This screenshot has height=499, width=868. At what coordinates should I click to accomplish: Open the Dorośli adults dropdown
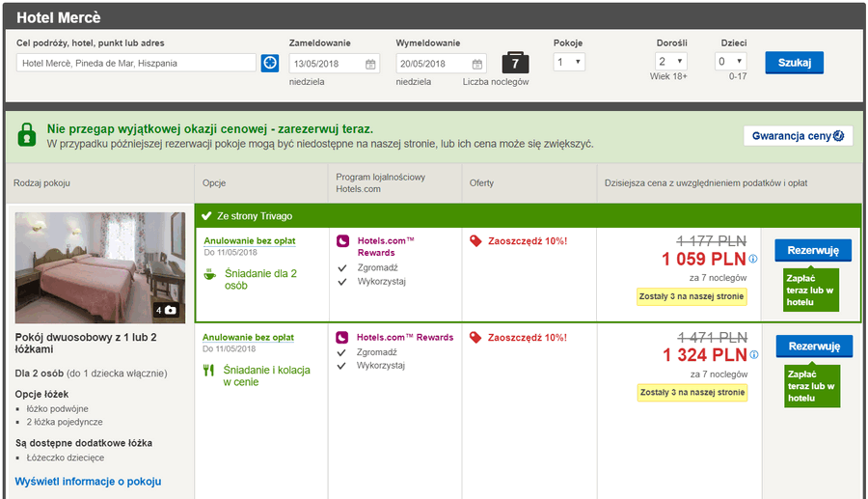671,62
